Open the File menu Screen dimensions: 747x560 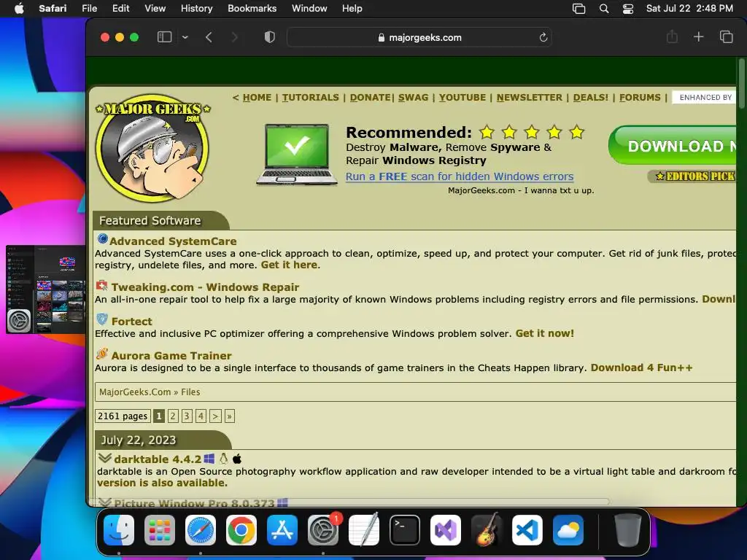click(x=89, y=9)
